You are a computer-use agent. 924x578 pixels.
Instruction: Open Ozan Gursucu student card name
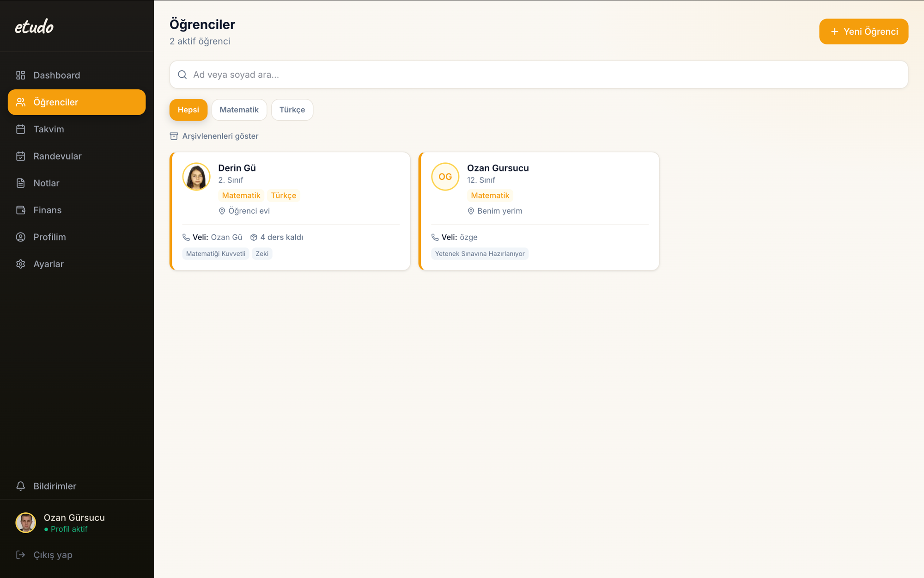(x=498, y=168)
